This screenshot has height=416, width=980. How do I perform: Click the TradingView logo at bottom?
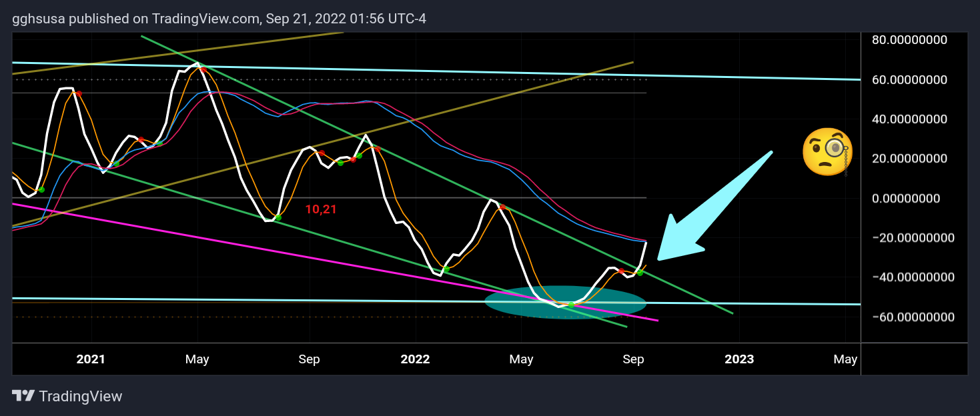[67, 396]
